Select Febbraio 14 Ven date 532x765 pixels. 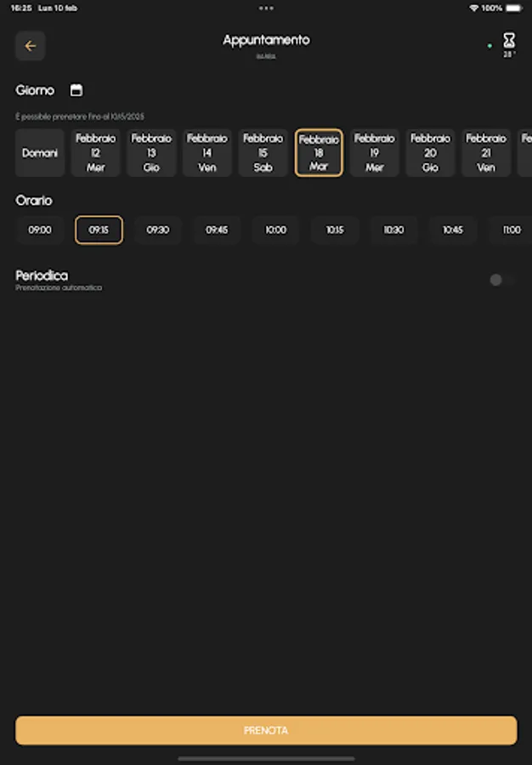(x=207, y=153)
